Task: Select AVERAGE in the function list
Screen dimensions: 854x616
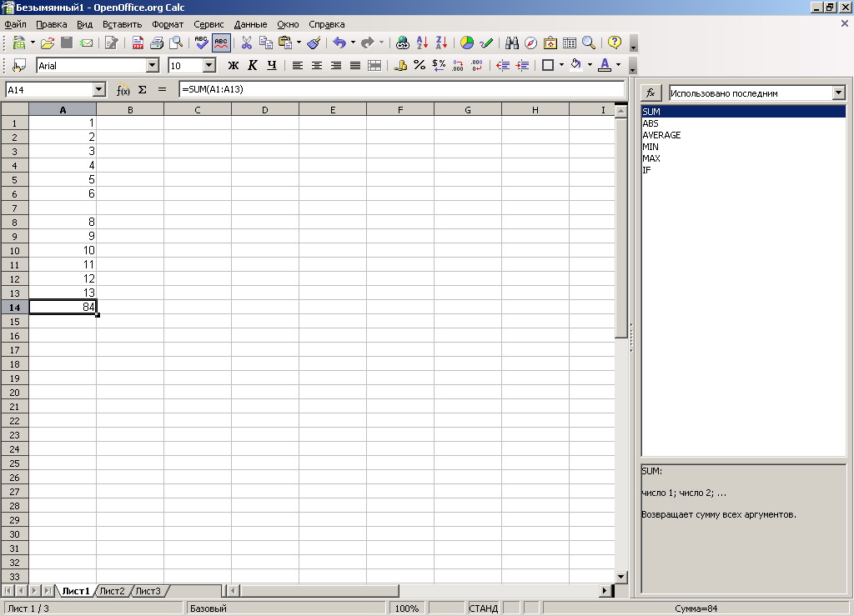Action: click(x=661, y=135)
